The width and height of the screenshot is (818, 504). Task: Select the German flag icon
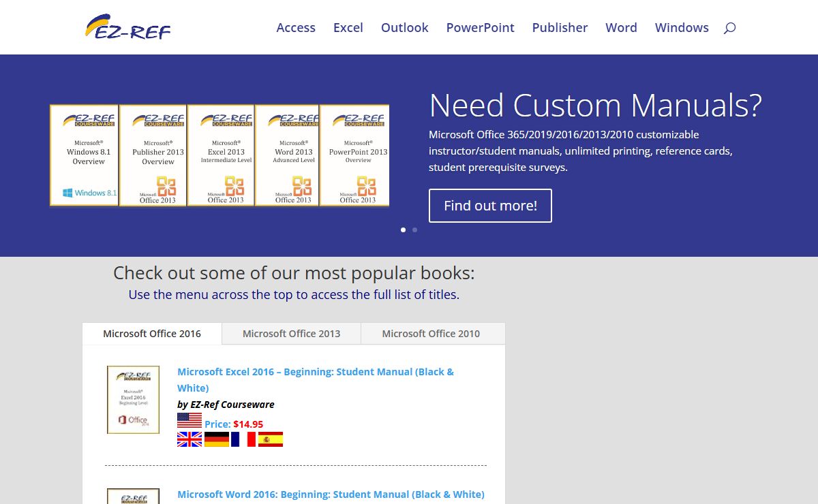tap(217, 439)
